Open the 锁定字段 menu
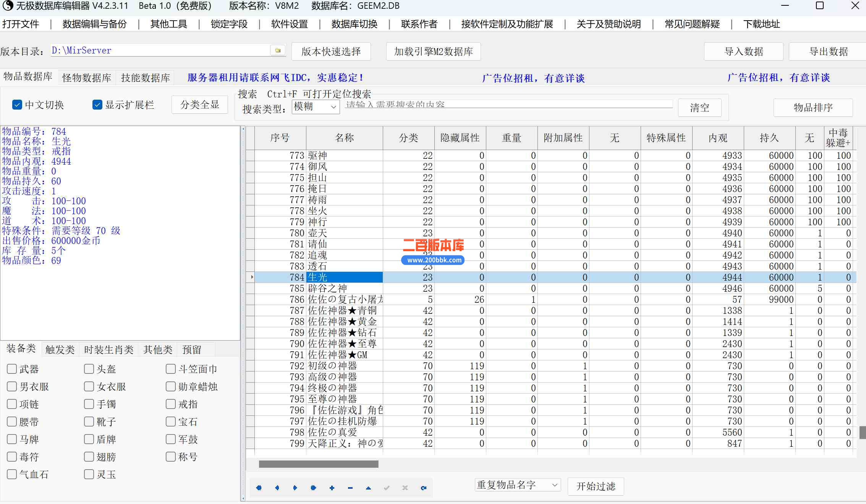Image resolution: width=866 pixels, height=504 pixels. tap(229, 24)
